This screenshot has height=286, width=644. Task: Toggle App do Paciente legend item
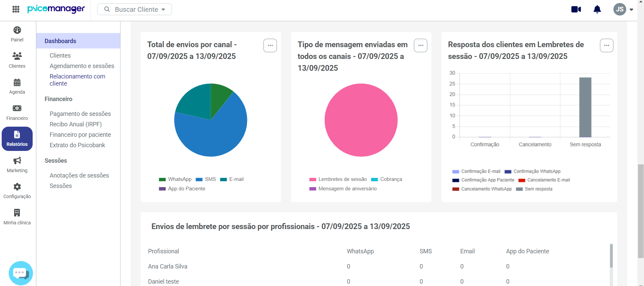[x=182, y=189]
